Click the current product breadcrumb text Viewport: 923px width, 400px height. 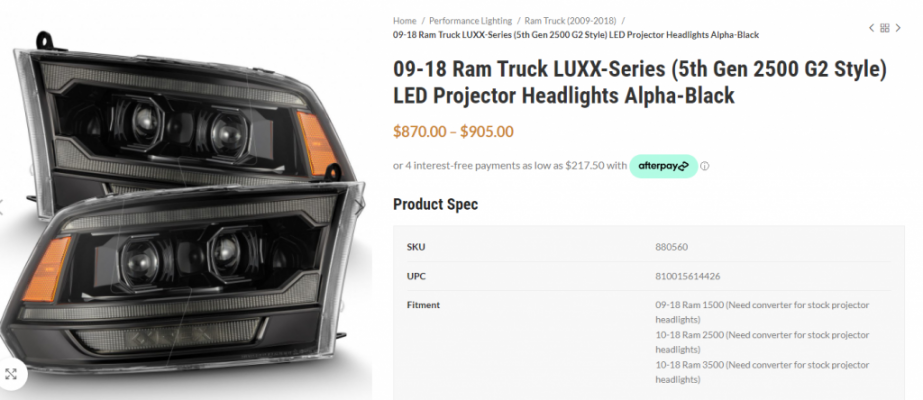[576, 35]
